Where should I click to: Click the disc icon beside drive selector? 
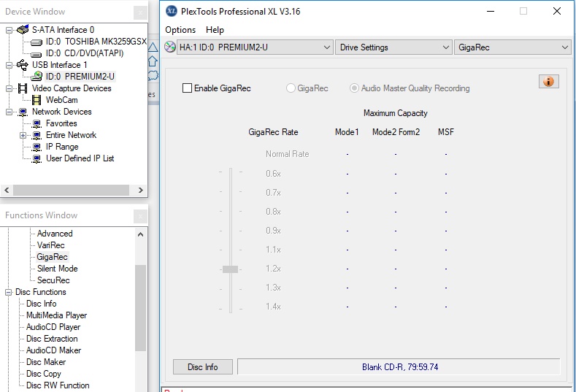click(169, 47)
